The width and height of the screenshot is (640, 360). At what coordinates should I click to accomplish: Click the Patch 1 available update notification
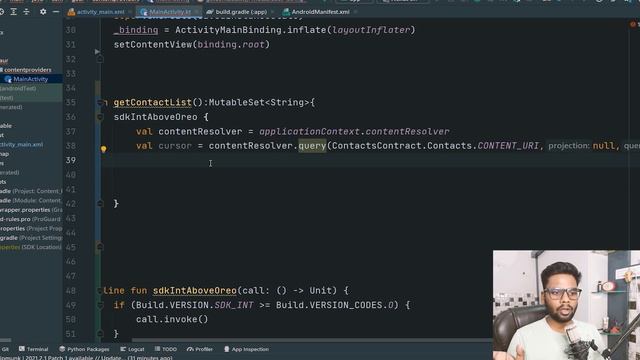pos(86,358)
